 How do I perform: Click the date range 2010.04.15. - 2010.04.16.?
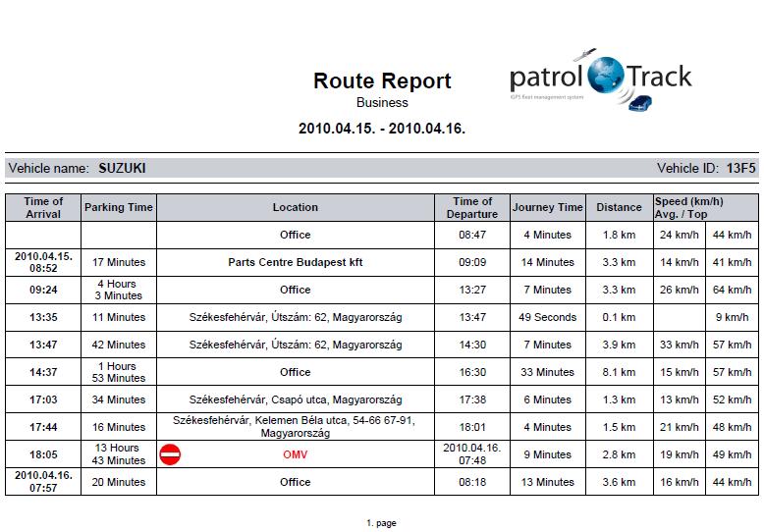(382, 129)
